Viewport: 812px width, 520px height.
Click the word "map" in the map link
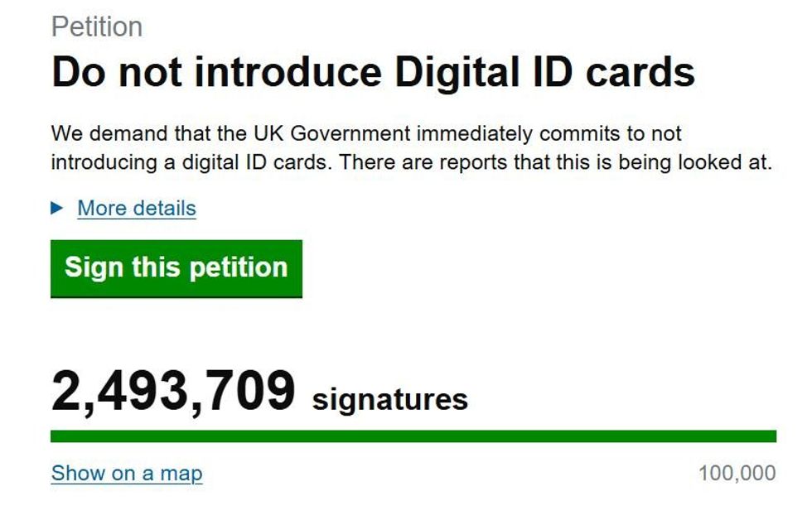click(181, 473)
